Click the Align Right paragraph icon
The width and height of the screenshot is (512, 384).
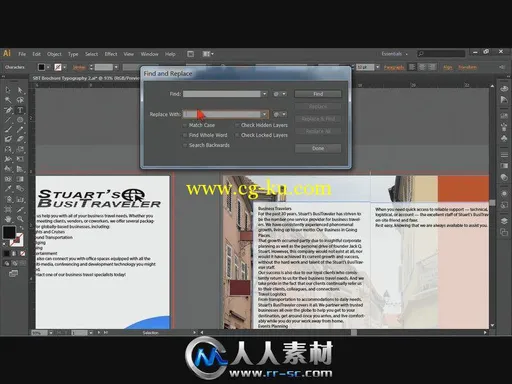click(x=432, y=67)
